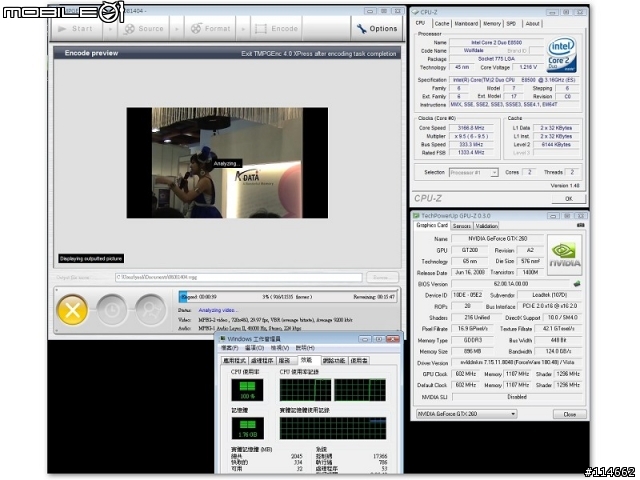Screen dimensions: 640x480
Task: Switch to Applications tab in Task Manager
Action: 234,360
